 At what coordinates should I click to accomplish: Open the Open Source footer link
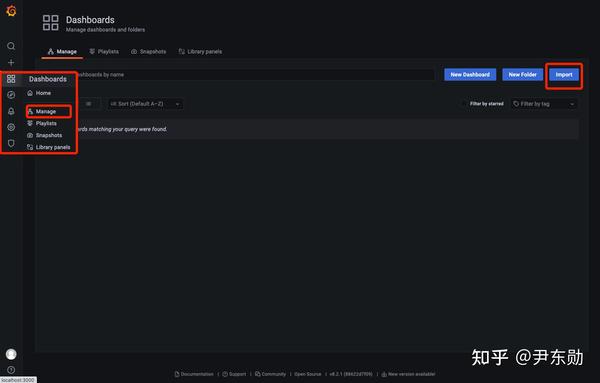308,374
